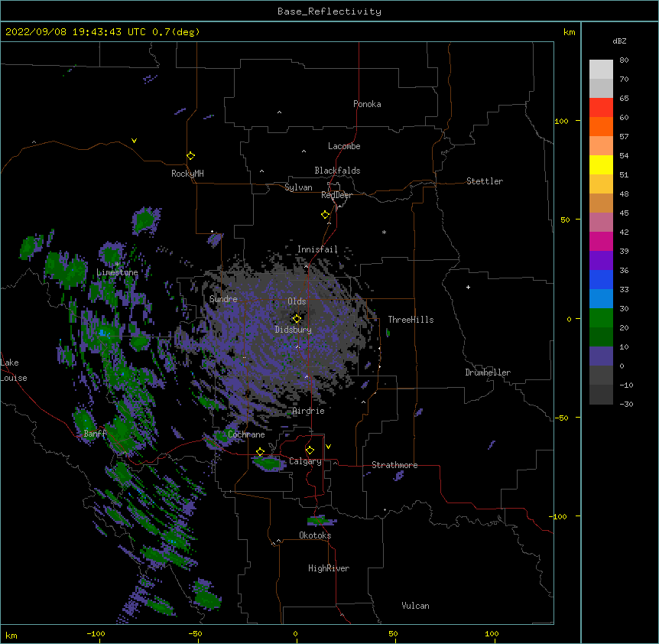Screen dimensions: 659x644
Task: Click the Drumheller label
Action: click(x=488, y=372)
